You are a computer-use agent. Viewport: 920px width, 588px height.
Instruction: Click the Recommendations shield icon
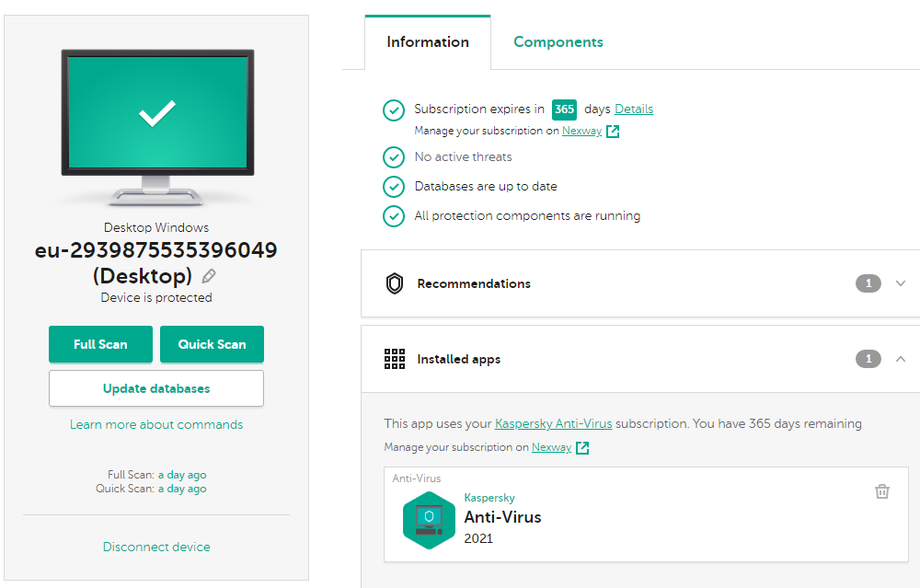click(395, 283)
